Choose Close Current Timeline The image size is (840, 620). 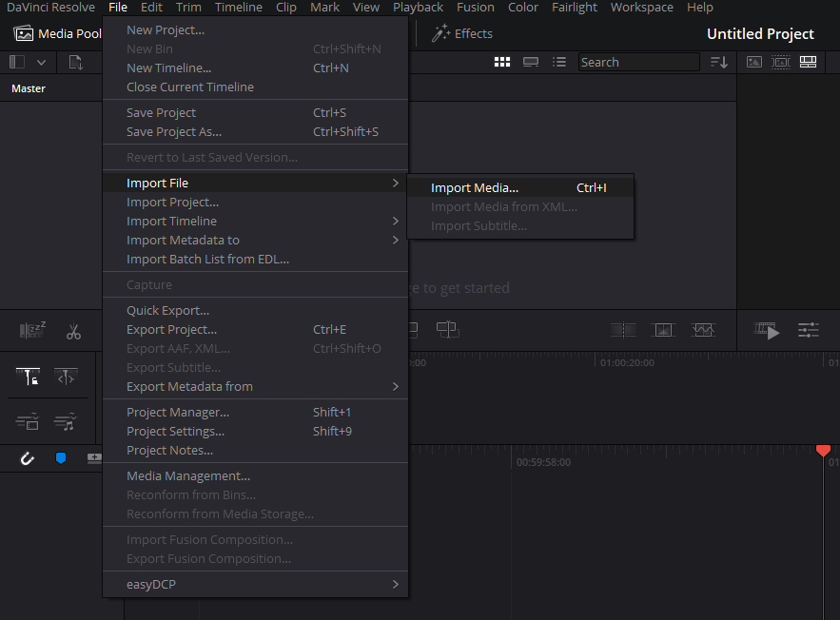[255, 87]
